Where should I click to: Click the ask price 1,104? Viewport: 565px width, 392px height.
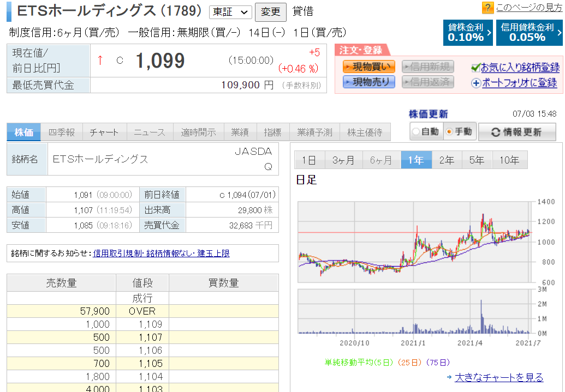coord(150,377)
